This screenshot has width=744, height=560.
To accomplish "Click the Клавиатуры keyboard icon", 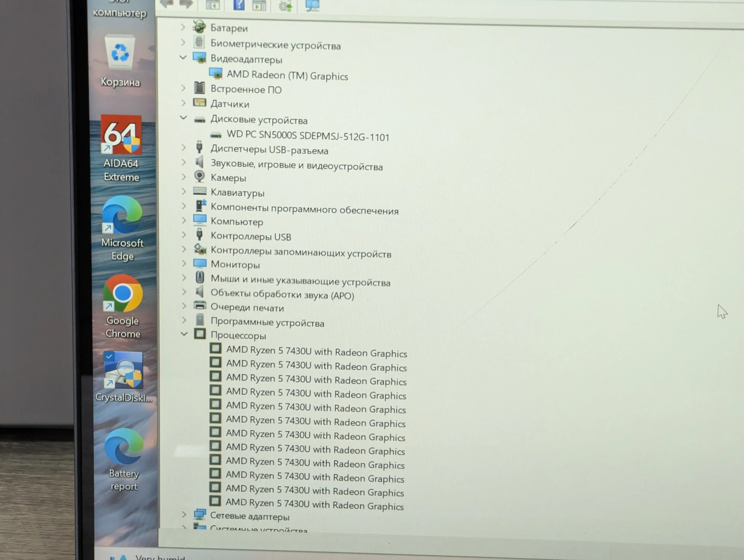I will (199, 191).
